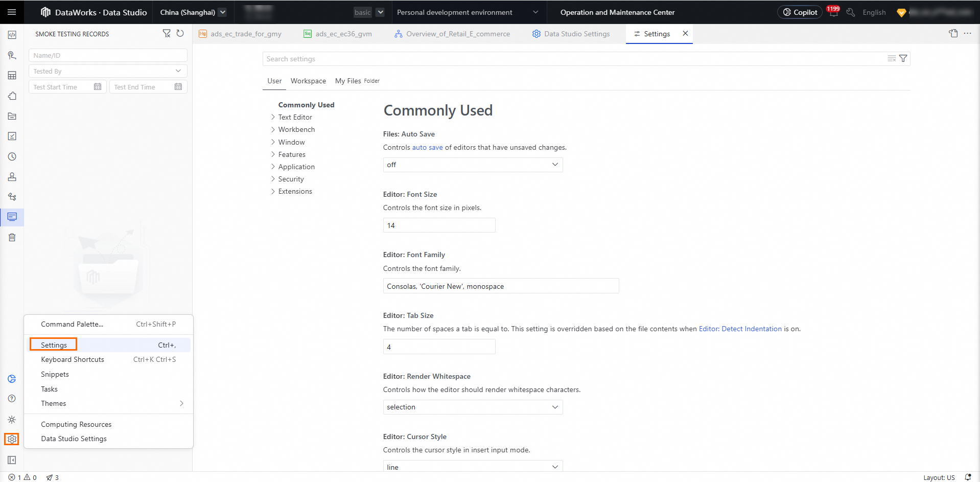
Task: Expand the Text Editor settings category
Action: point(295,117)
